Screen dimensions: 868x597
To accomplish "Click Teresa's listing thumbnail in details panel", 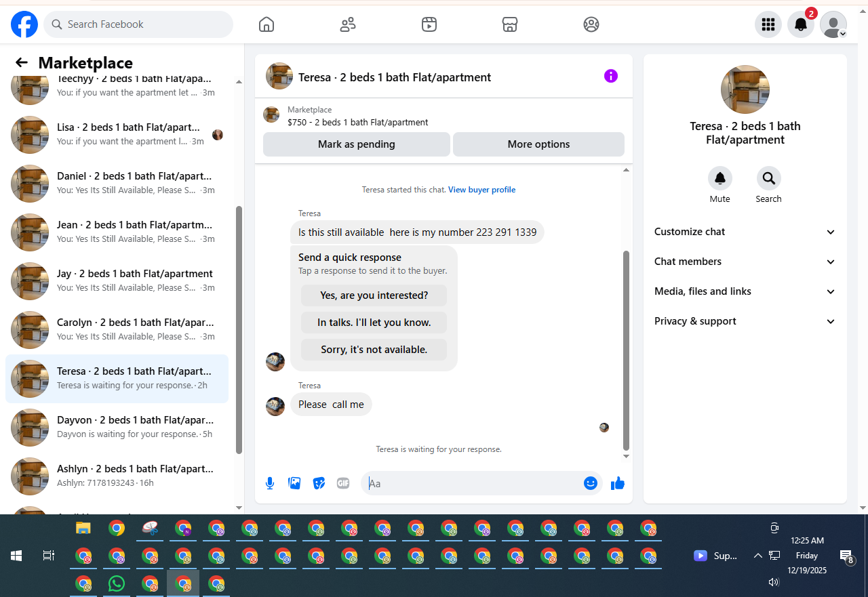I will (745, 89).
